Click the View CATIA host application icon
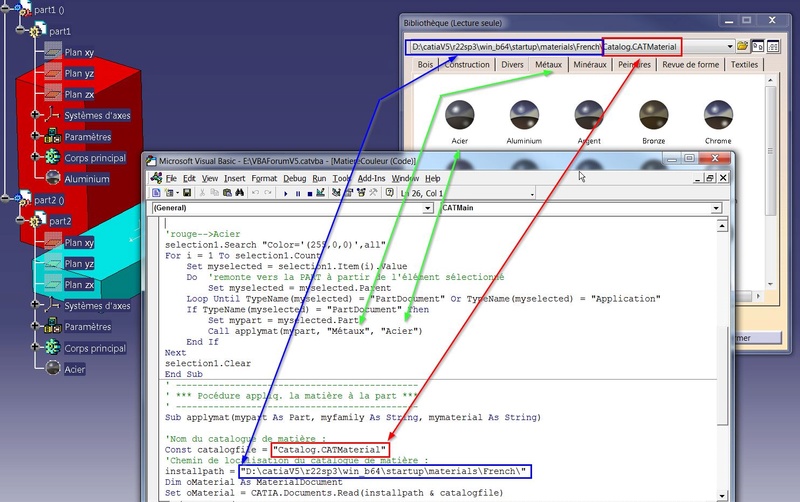 click(x=156, y=193)
